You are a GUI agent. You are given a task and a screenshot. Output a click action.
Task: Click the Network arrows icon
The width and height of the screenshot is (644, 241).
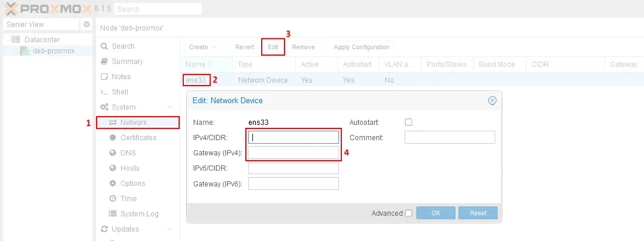[x=112, y=122]
